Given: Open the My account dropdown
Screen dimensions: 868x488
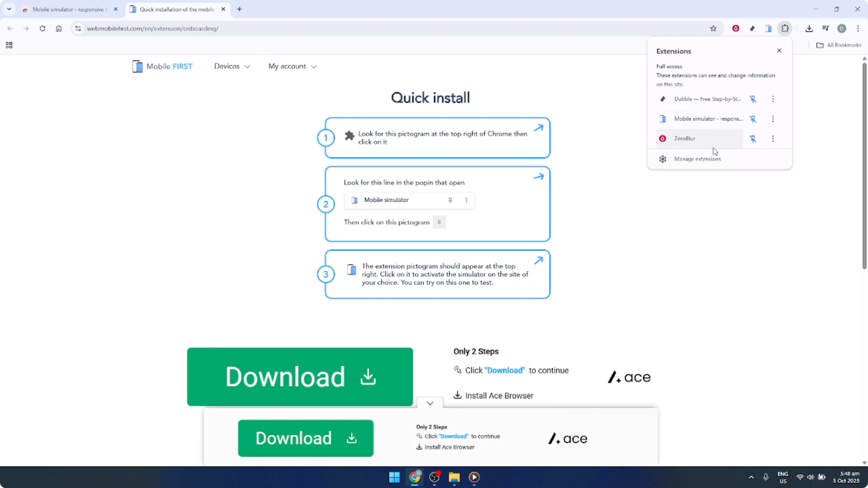Looking at the screenshot, I should [x=292, y=66].
